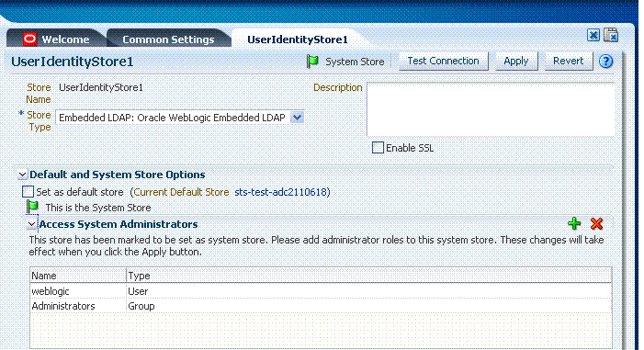This screenshot has width=644, height=350.
Task: Select the weblogic row in administrators table
Action: coord(321,291)
